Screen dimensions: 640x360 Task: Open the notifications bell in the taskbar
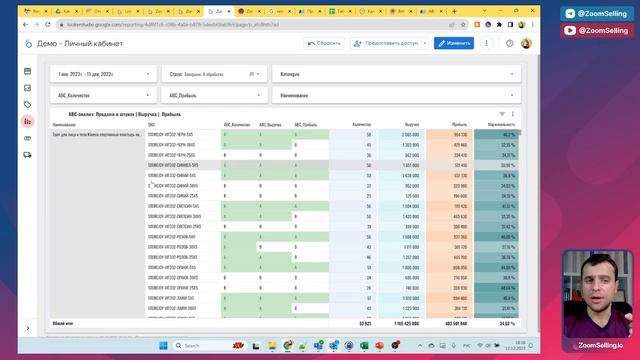(531, 346)
